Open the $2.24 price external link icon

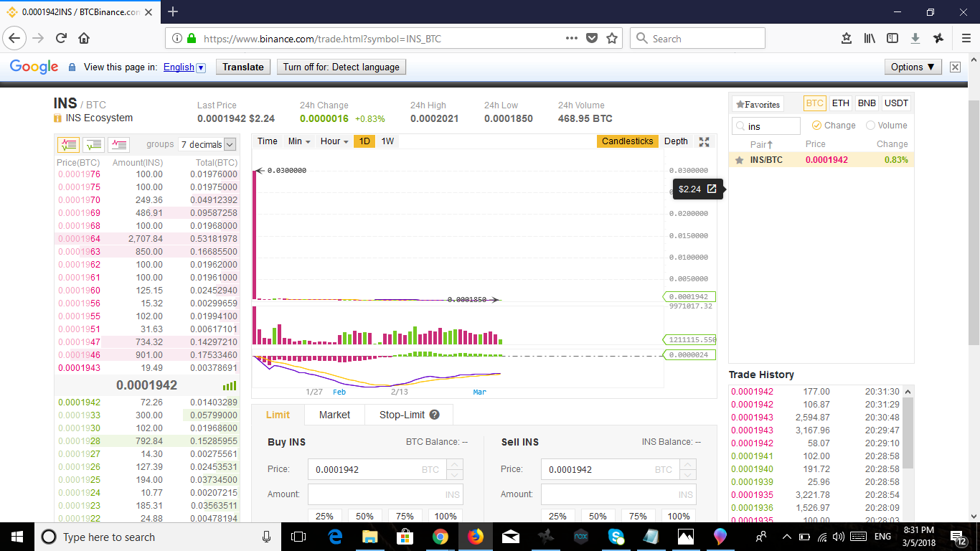click(712, 189)
